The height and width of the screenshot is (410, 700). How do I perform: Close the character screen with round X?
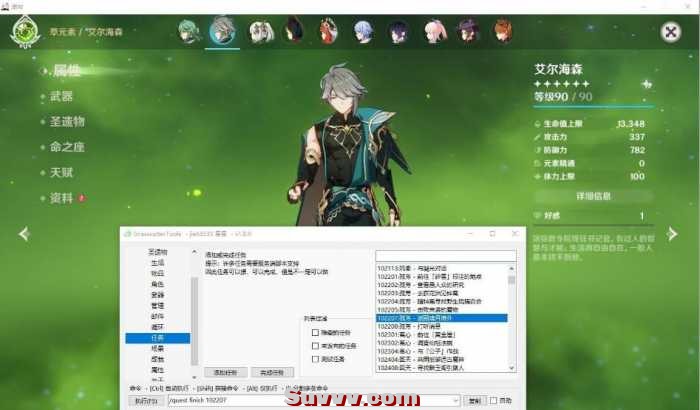671,32
